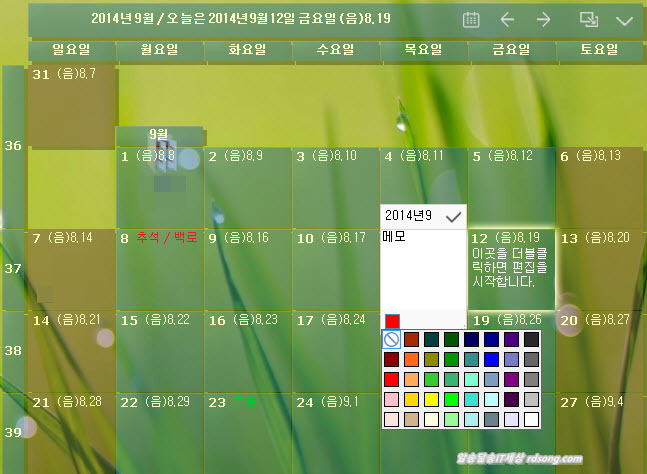This screenshot has width=647, height=474.
Task: Click the 일요일 Sunday column header
Action: tap(72, 50)
